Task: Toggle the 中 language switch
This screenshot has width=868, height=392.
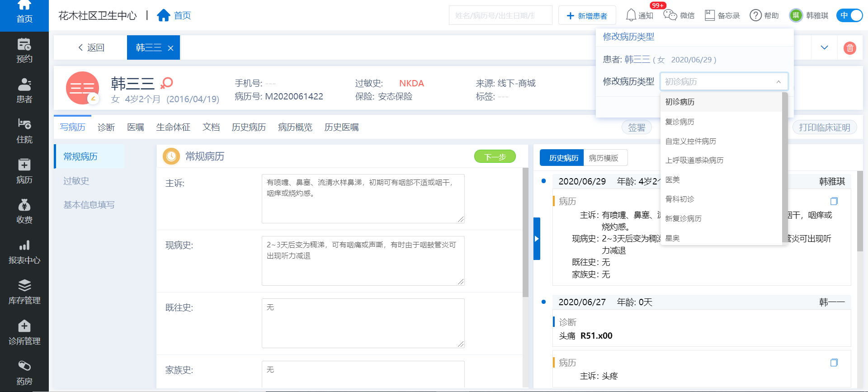Action: click(x=849, y=15)
